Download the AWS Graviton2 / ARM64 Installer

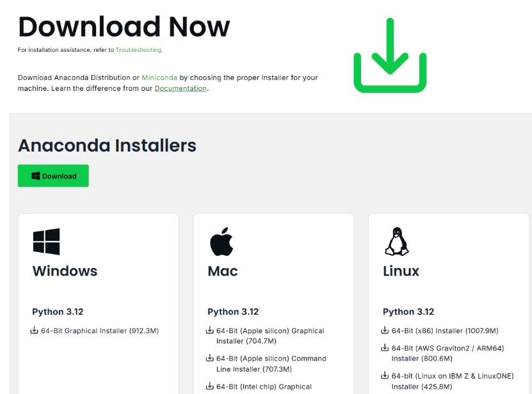click(447, 353)
